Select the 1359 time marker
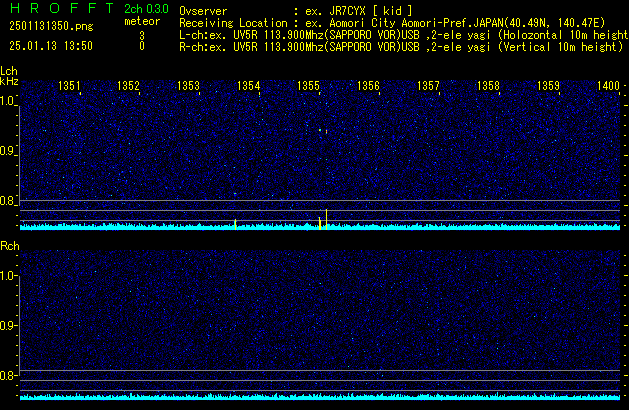 pos(548,86)
